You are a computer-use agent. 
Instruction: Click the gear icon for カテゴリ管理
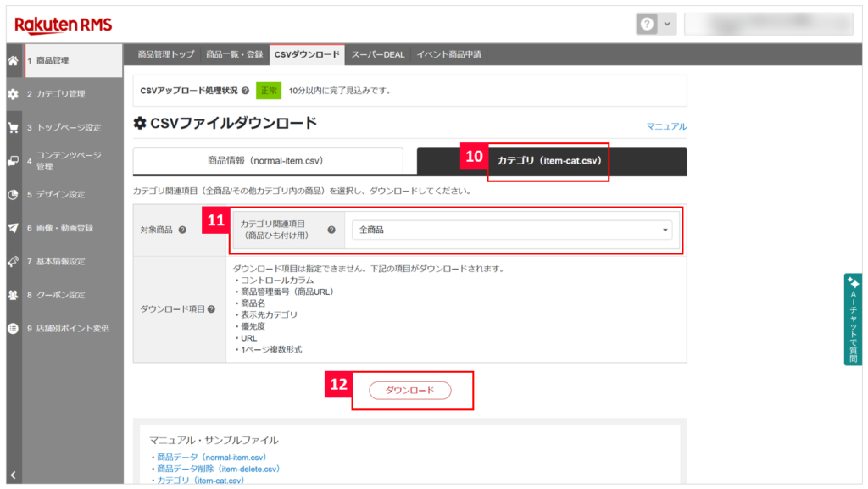pos(13,94)
